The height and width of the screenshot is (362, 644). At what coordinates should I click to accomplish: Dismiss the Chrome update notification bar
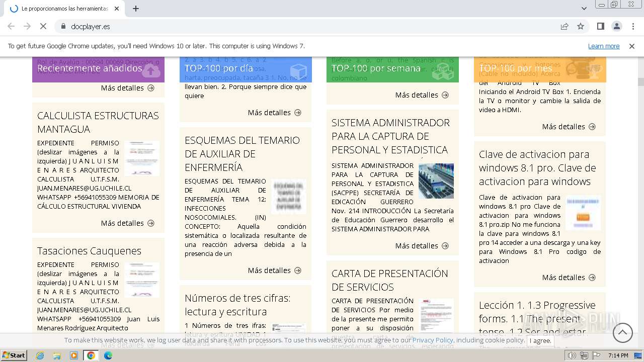(x=632, y=46)
